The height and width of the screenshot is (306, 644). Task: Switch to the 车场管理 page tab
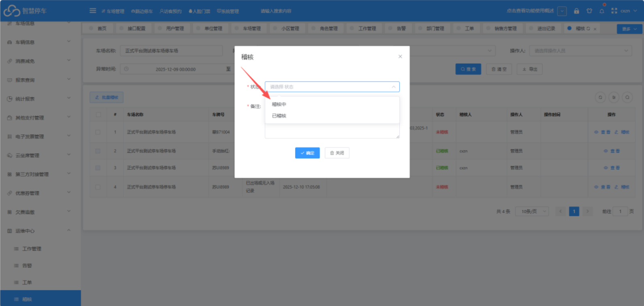point(248,28)
